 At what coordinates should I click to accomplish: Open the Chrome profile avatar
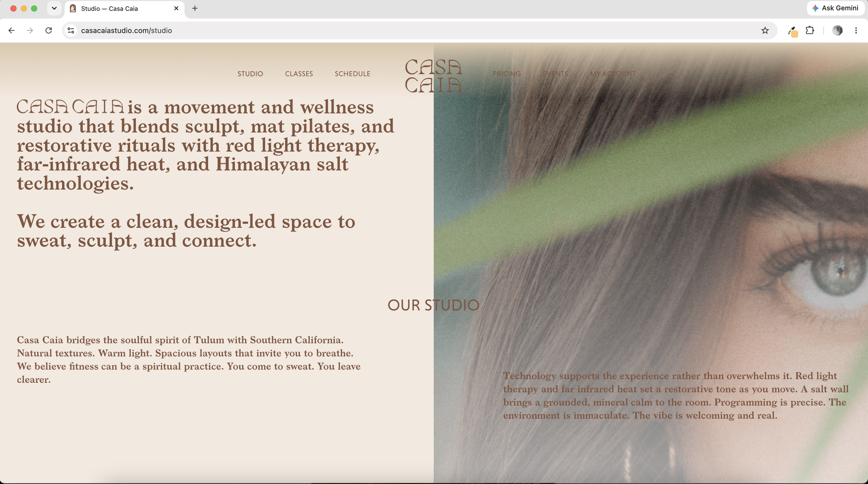coord(837,31)
